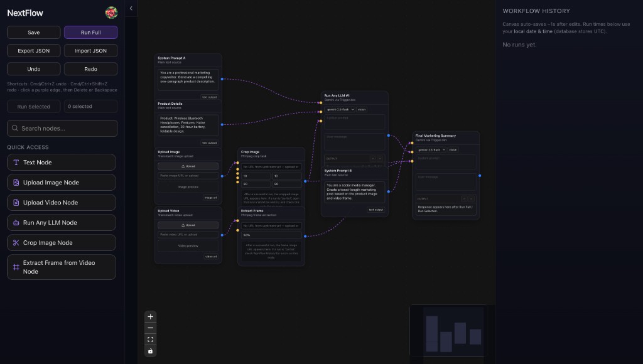Image resolution: width=643 pixels, height=364 pixels.
Task: Import a workflow from JSON
Action: pyautogui.click(x=90, y=51)
